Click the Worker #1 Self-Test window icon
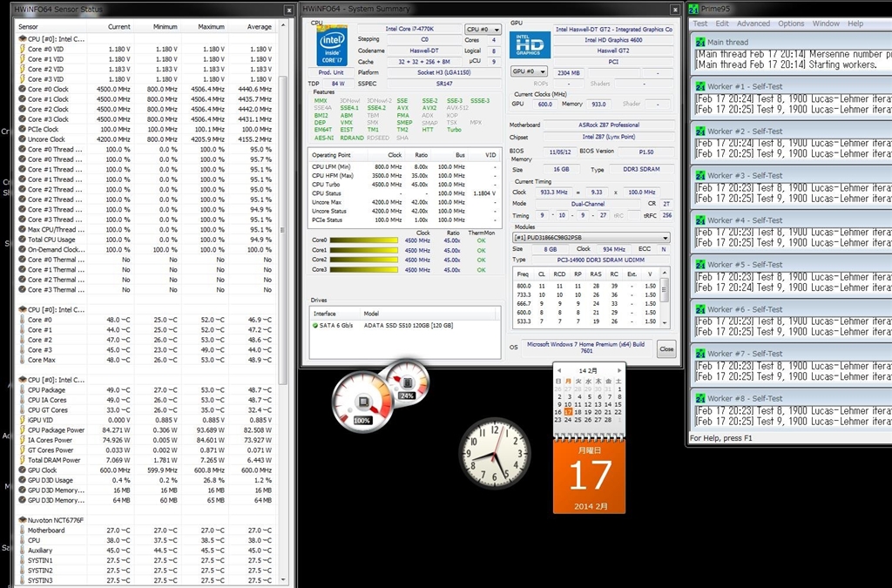This screenshot has height=588, width=892. pos(700,86)
